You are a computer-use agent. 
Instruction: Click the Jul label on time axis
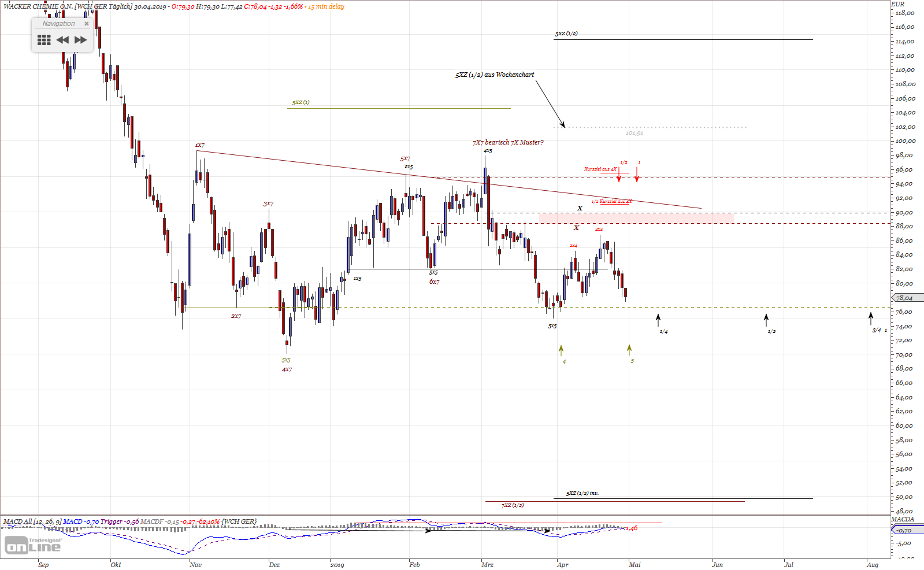pos(789,565)
